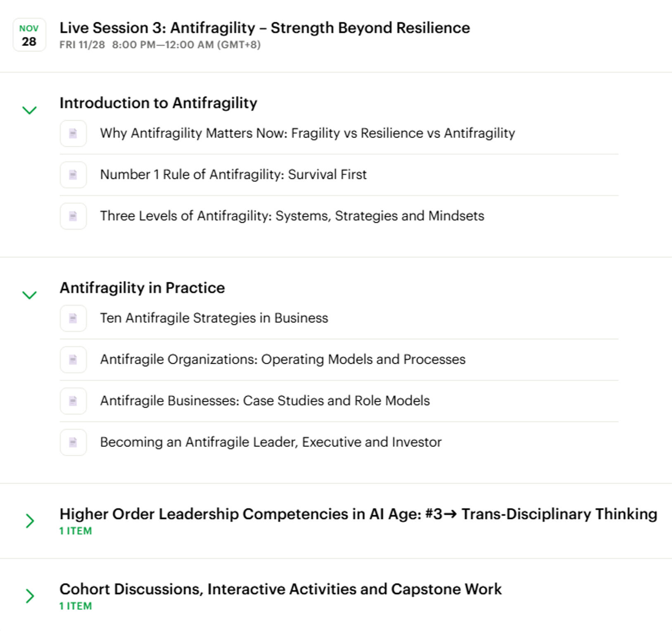Expand Higher Order Leadership Competencies section
The width and height of the screenshot is (672, 631).
[29, 521]
